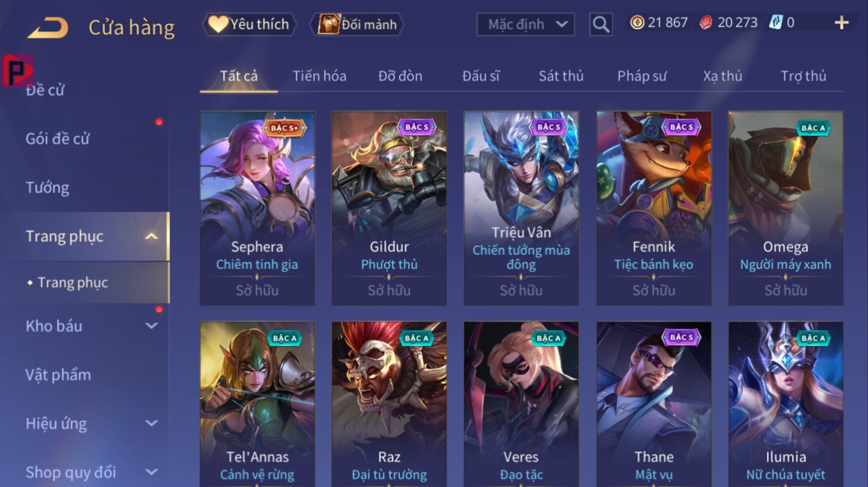The height and width of the screenshot is (487, 868).
Task: Expand the Hiệu ứng sidebar section
Action: click(152, 423)
